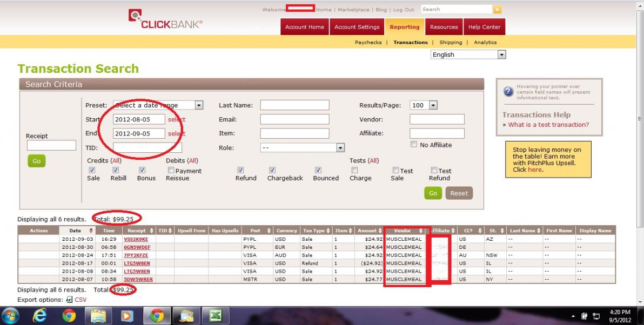
Task: Click the Reset button
Action: (459, 193)
